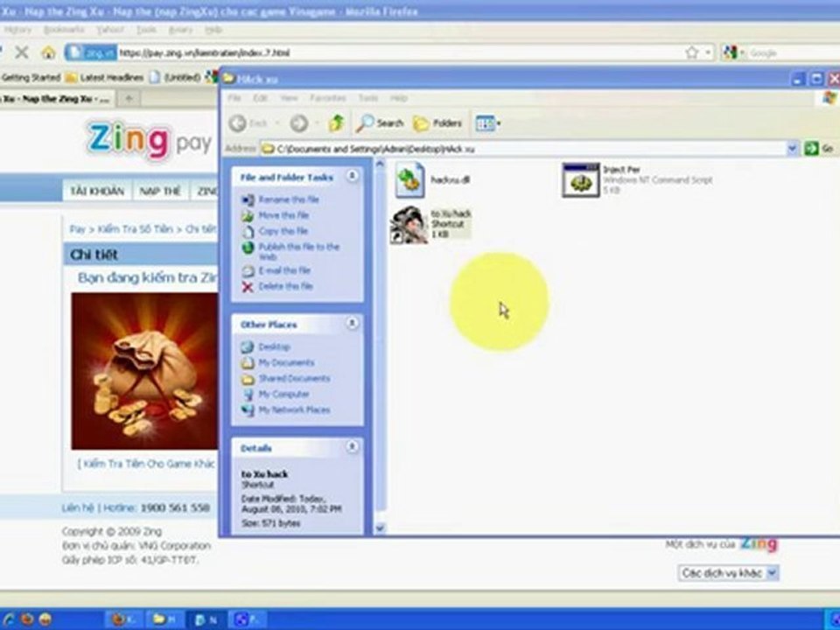Collapse the Other Places panel
840x630 pixels.
(352, 323)
